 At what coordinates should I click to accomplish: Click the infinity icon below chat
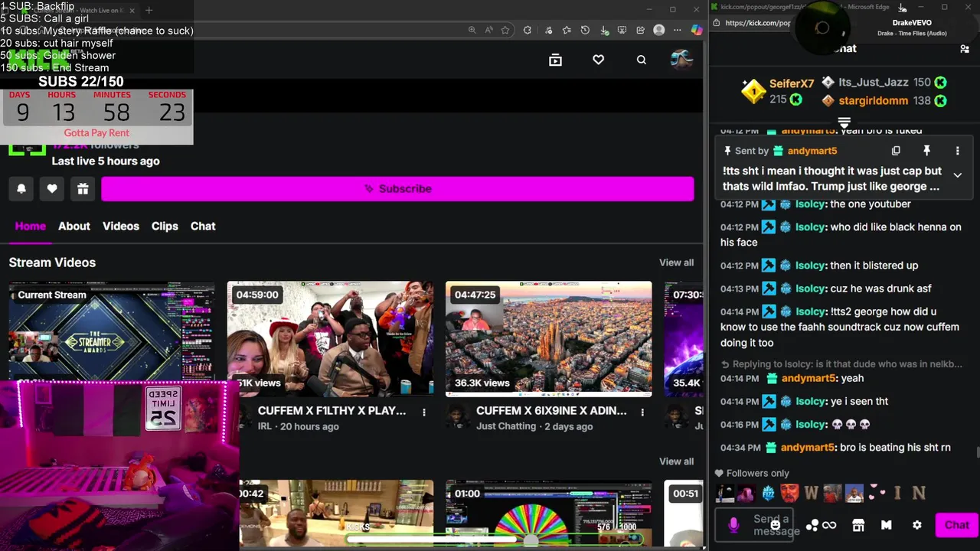pyautogui.click(x=829, y=525)
